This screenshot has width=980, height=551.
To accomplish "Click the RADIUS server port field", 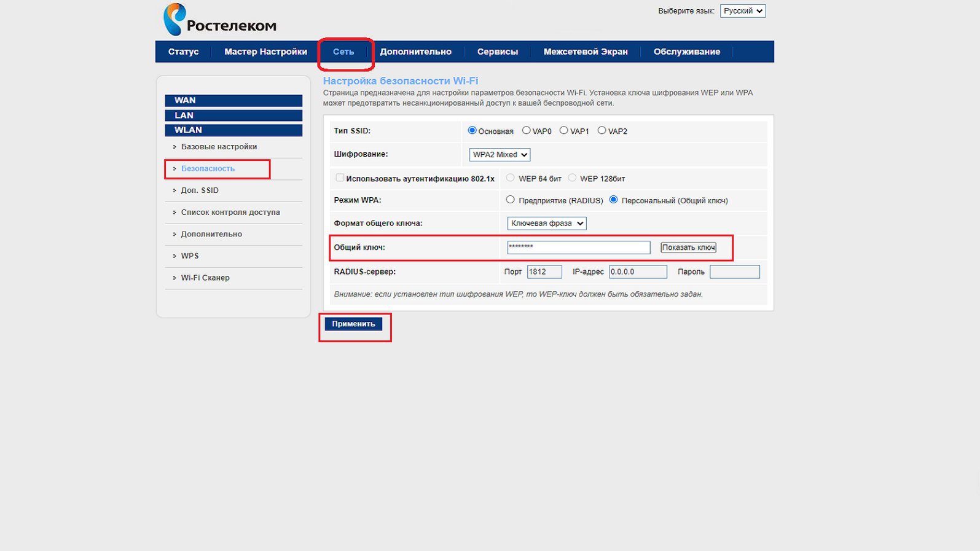I will click(544, 272).
